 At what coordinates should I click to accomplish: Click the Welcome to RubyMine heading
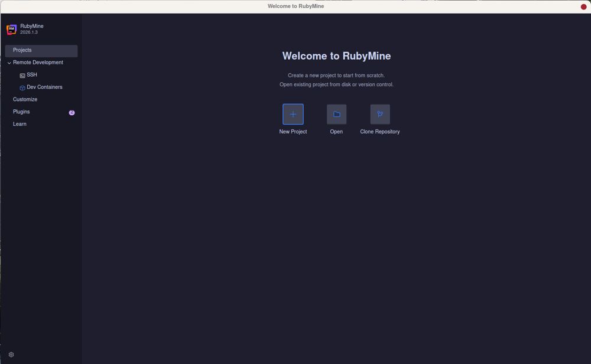tap(336, 56)
